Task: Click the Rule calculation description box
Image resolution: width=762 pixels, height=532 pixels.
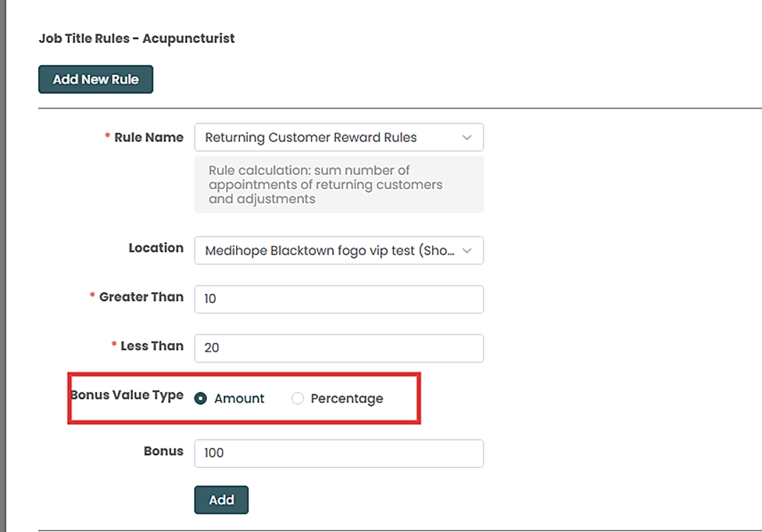Action: 338,184
